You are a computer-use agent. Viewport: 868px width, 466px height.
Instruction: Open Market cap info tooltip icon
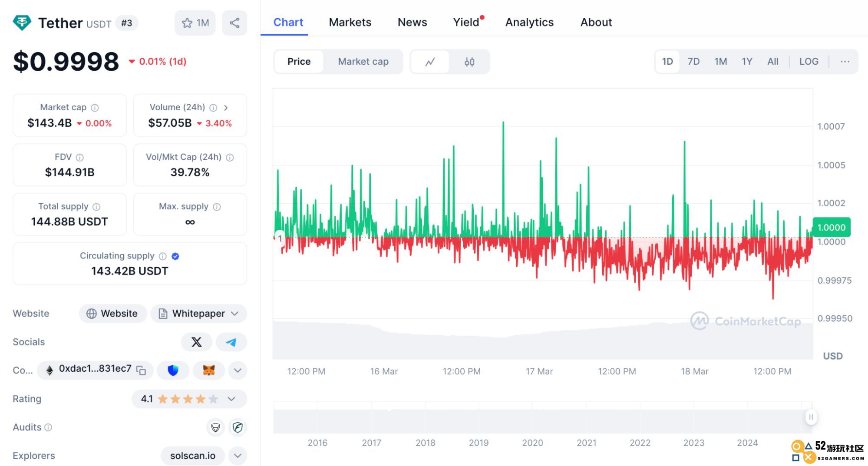tap(95, 108)
